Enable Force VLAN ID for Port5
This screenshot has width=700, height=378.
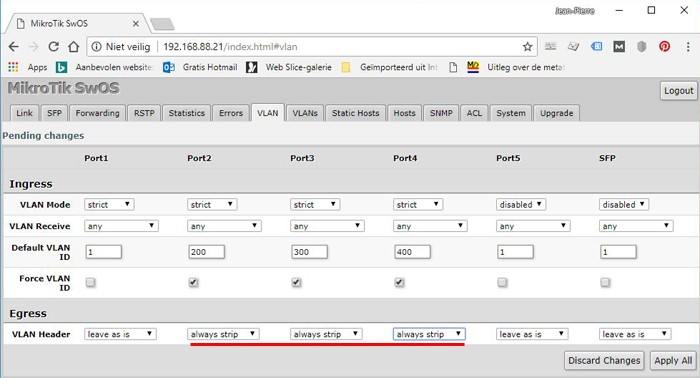(502, 282)
